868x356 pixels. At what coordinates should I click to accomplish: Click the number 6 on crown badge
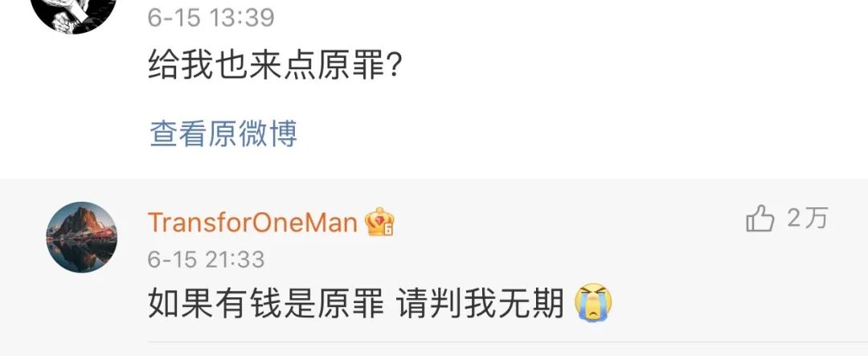[389, 229]
